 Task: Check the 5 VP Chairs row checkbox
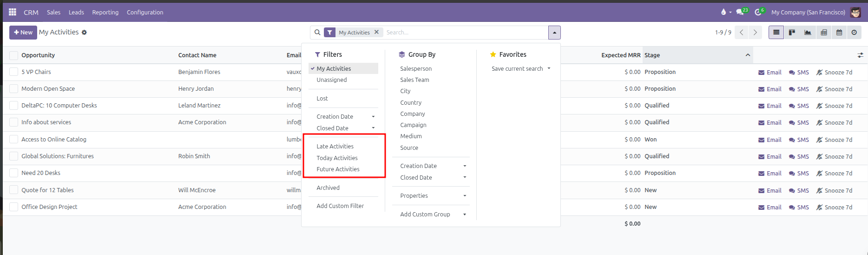point(13,72)
